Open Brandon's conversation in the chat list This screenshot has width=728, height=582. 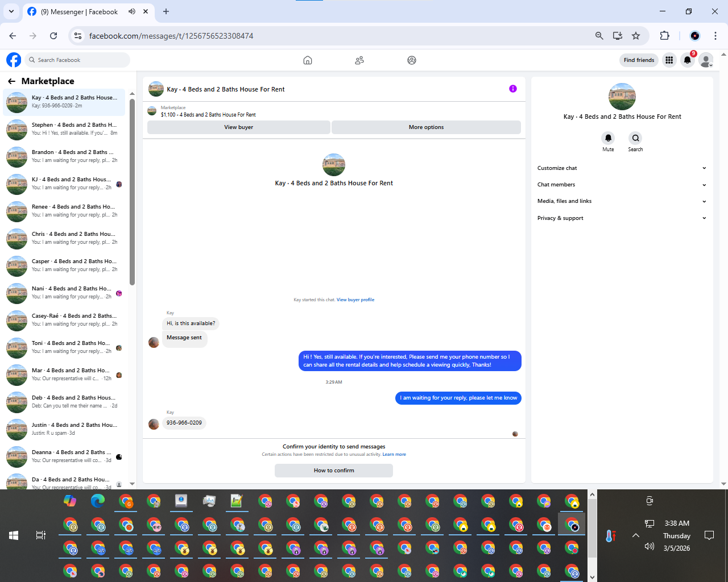tap(64, 157)
